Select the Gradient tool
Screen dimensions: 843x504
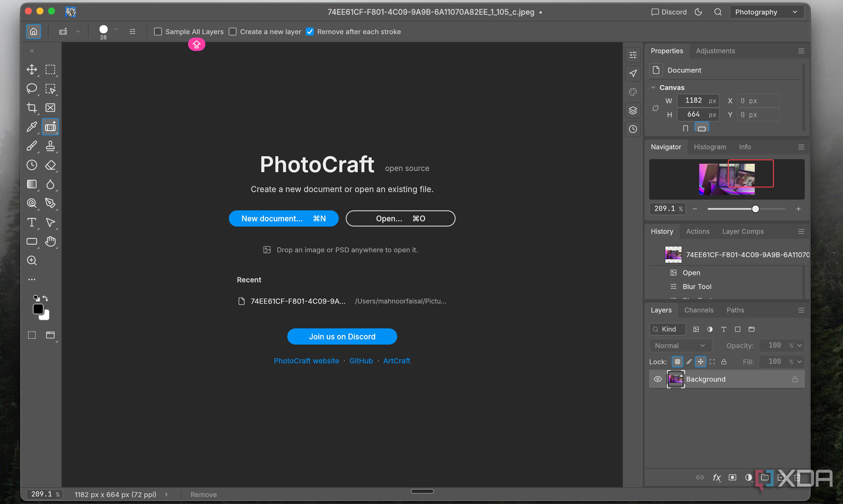[x=32, y=184]
